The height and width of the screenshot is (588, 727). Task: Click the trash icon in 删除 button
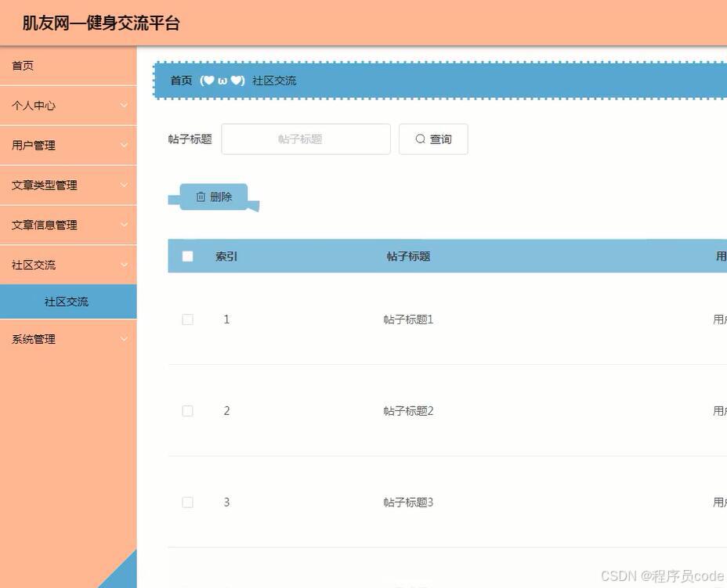(x=201, y=197)
